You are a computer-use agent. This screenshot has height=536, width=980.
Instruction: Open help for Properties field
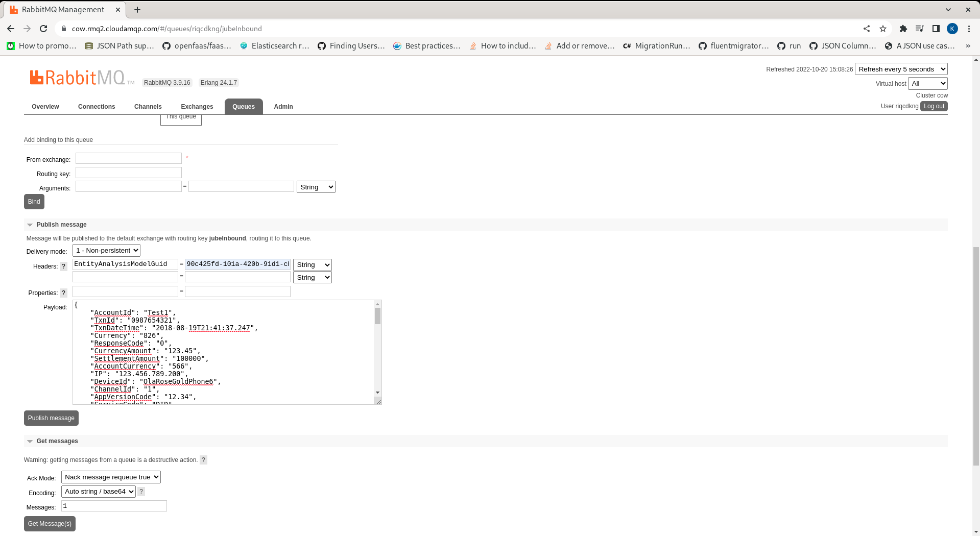[x=63, y=293]
